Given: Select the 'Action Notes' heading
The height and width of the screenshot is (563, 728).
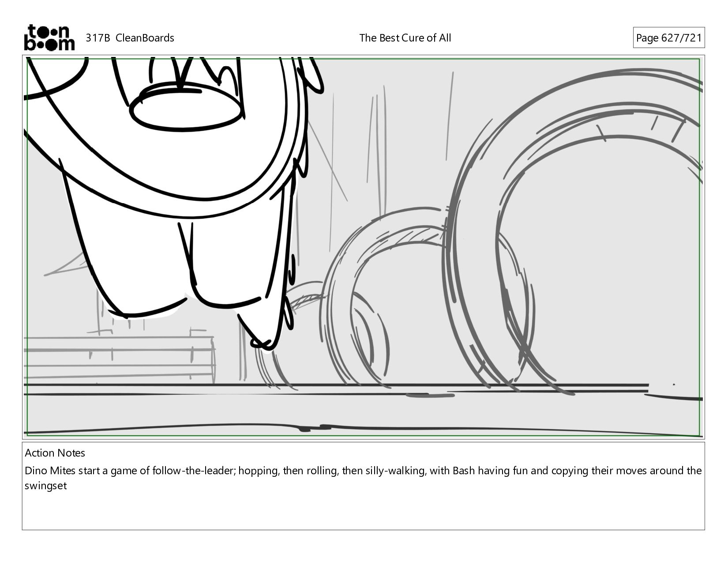Looking at the screenshot, I should (55, 453).
